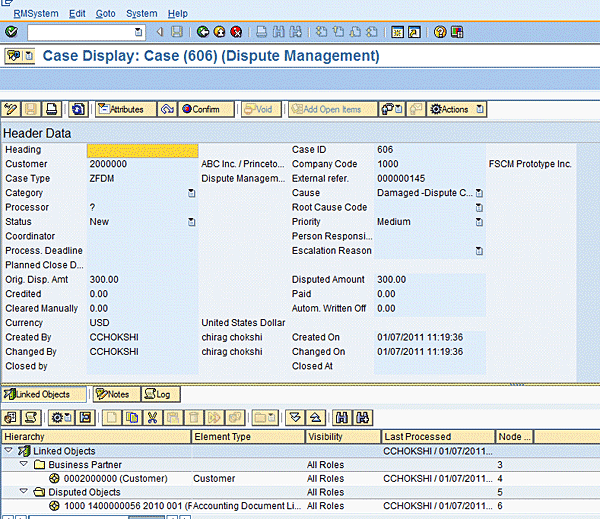
Task: Click the yellow Heading input field
Action: coord(142,150)
